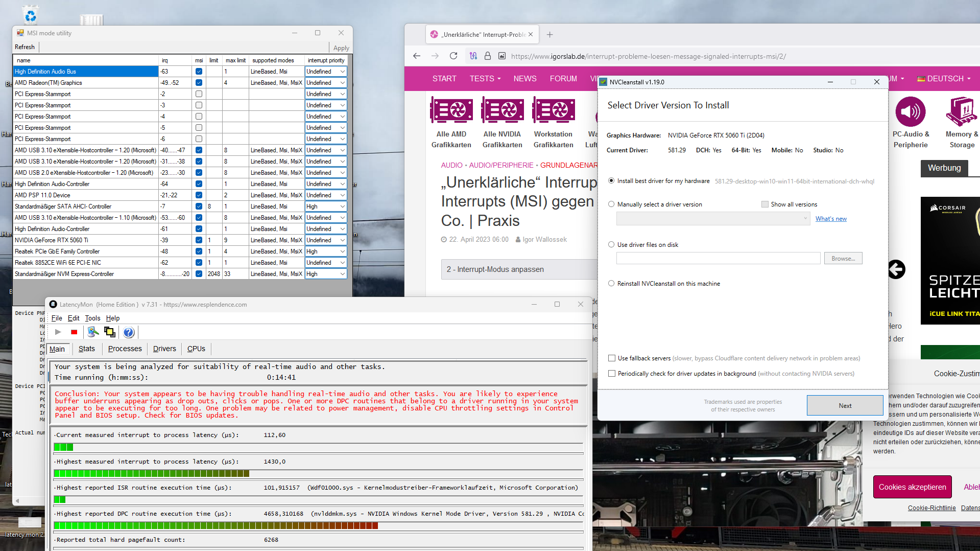Screen dimensions: 980x551
Task: Click Next in NVCleanstall
Action: 845,405
